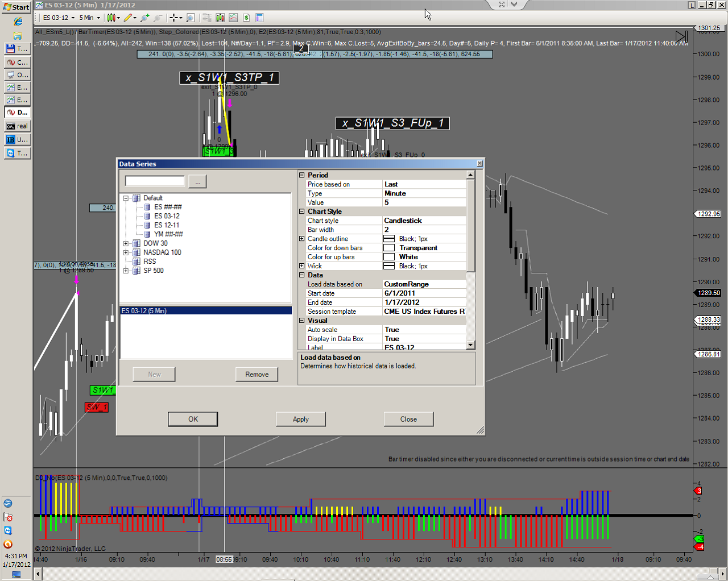Open the Show Desktop quick launch icon
728x581 pixels.
point(18,36)
